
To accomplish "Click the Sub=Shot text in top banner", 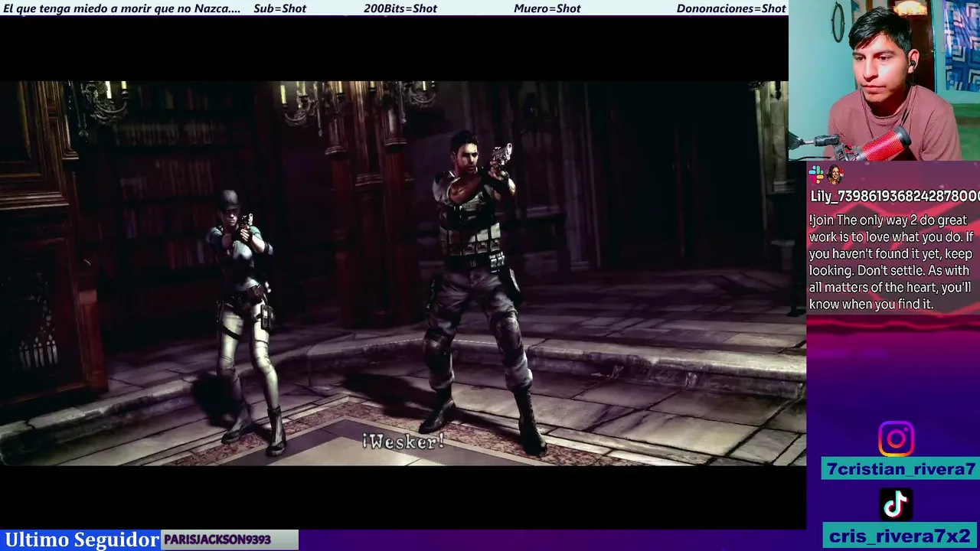I will tap(279, 8).
